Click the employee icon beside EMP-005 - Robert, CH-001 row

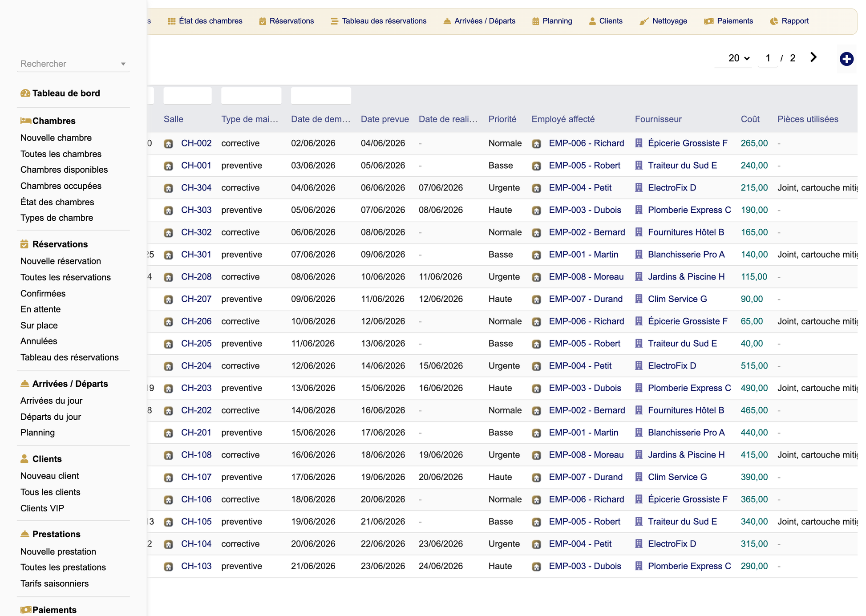(x=536, y=166)
